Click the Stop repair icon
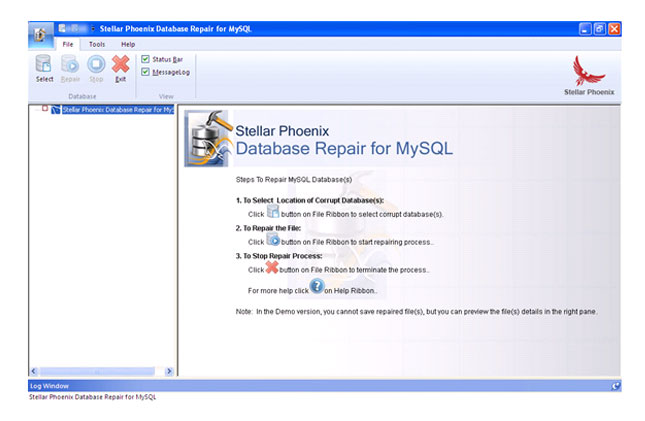This screenshot has height=421, width=645. click(x=96, y=64)
